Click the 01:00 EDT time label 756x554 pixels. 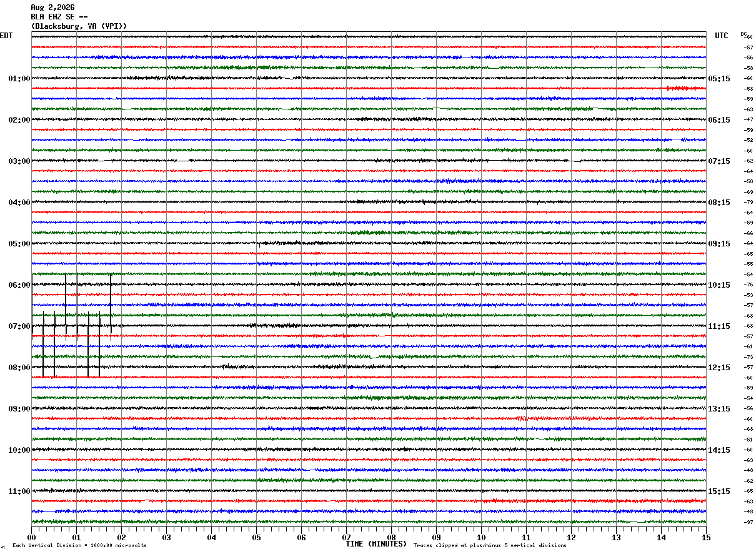point(19,79)
